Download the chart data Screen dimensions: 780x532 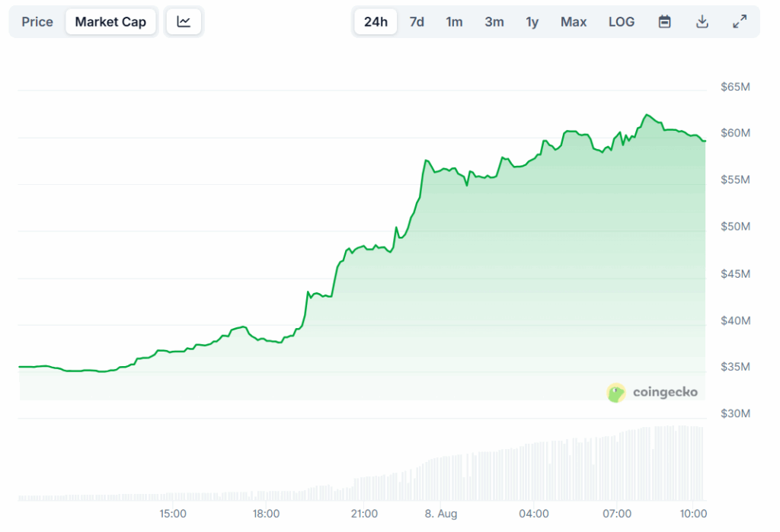point(702,21)
